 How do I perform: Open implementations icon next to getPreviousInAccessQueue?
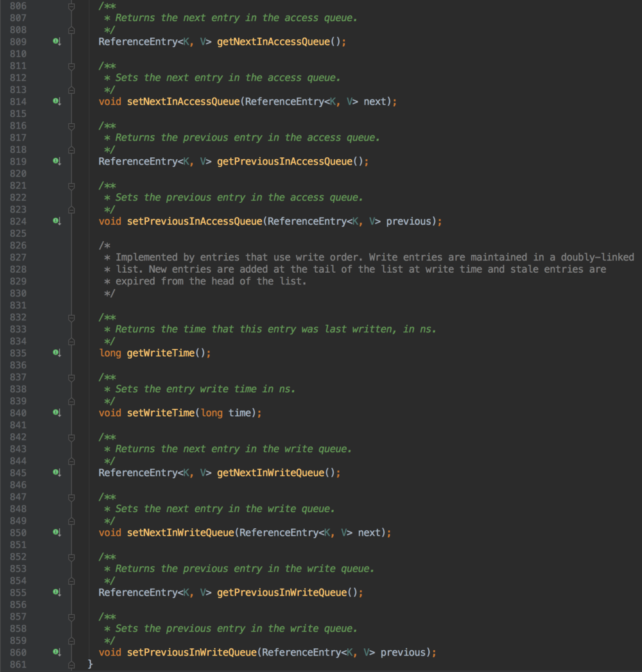[56, 161]
